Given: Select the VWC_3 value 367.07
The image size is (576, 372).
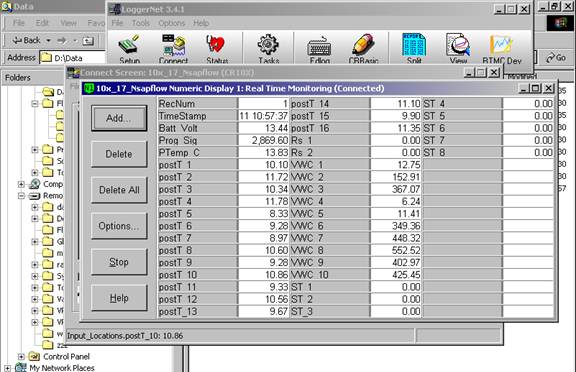Looking at the screenshot, I should [396, 189].
